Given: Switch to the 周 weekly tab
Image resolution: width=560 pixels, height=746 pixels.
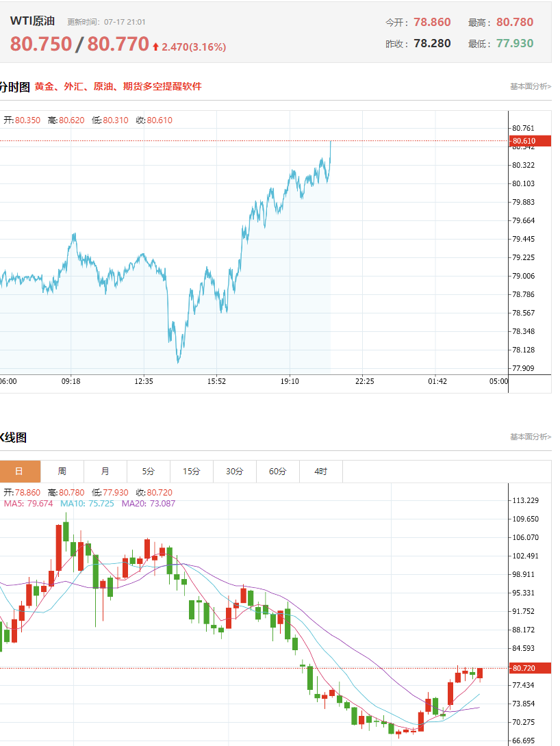Looking at the screenshot, I should tap(62, 472).
